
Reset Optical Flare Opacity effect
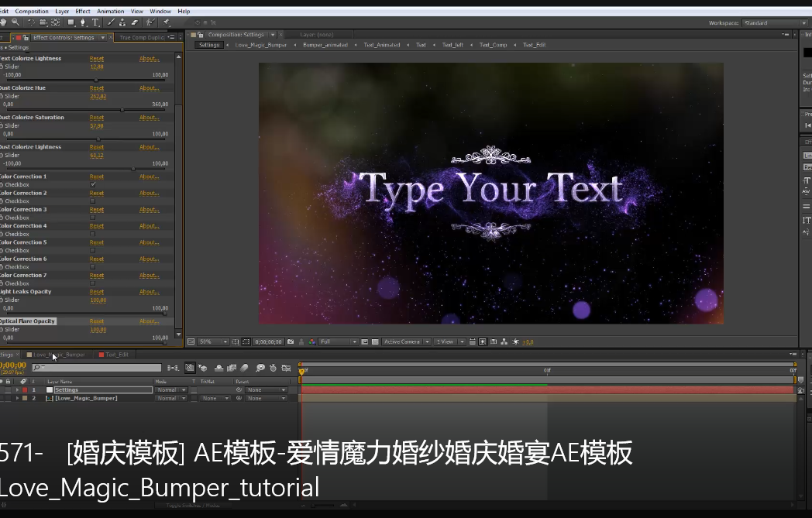(96, 321)
